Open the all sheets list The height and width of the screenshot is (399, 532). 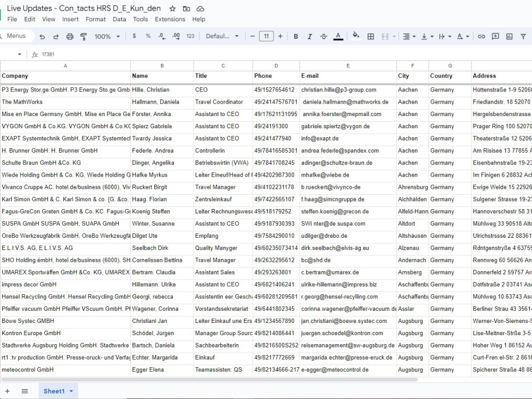pos(25,391)
